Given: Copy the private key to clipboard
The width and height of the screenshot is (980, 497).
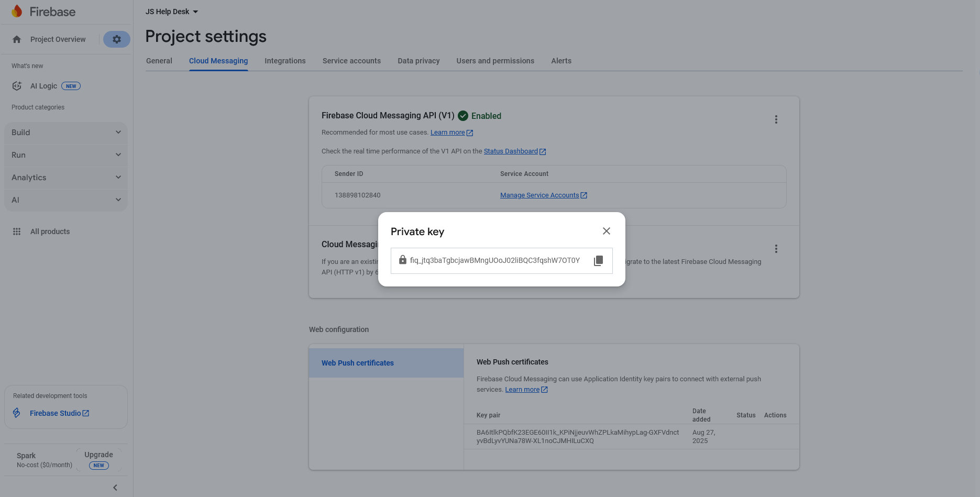Looking at the screenshot, I should coord(598,261).
